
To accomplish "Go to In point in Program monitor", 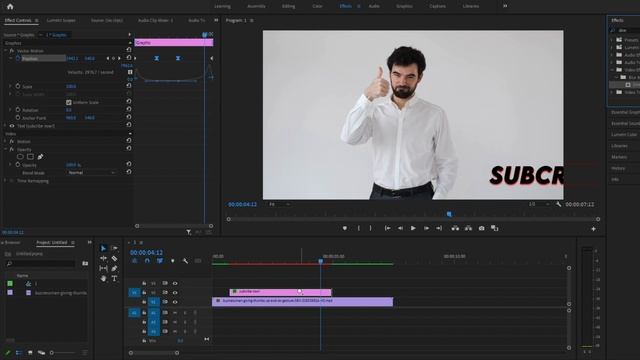I will (387, 228).
